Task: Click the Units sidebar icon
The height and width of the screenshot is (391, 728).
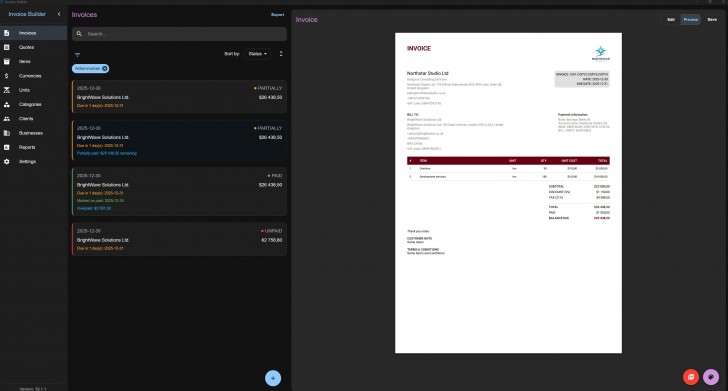Action: (6, 90)
